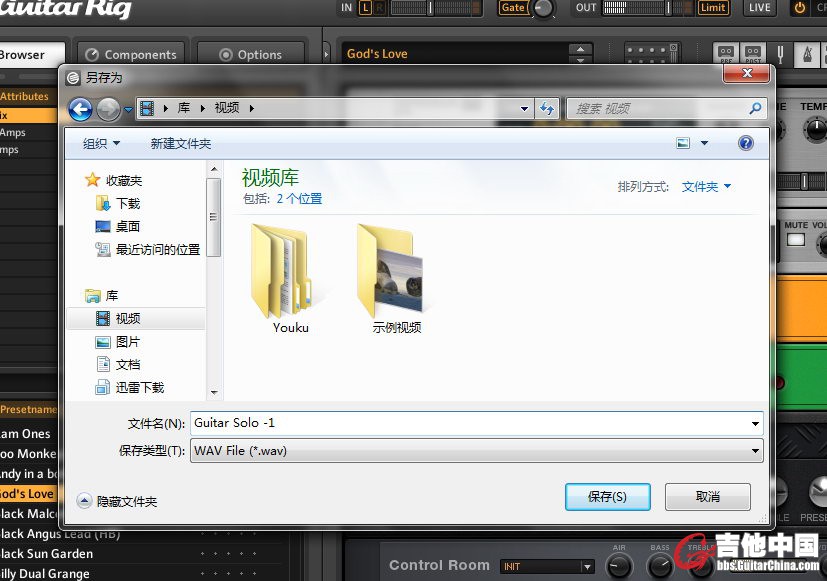Click refresh button next to address bar
Screen dimensions: 827x581
click(x=547, y=109)
